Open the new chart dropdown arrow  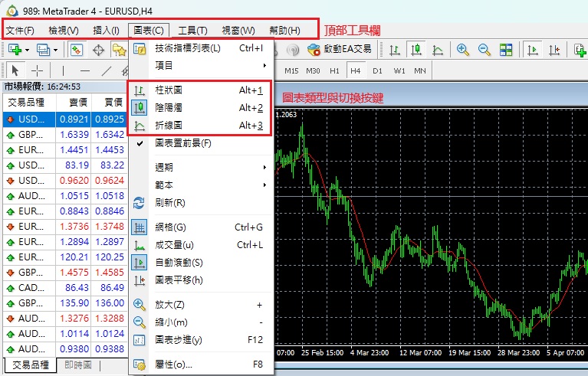[x=27, y=50]
